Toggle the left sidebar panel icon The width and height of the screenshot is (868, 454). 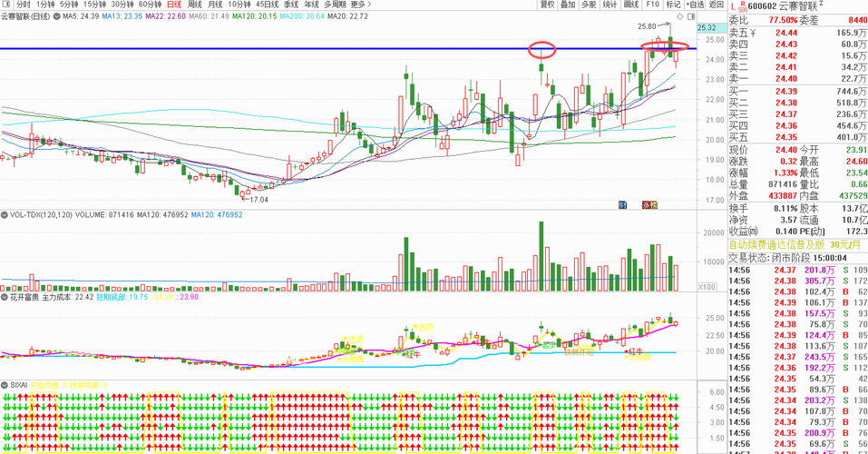click(x=6, y=5)
